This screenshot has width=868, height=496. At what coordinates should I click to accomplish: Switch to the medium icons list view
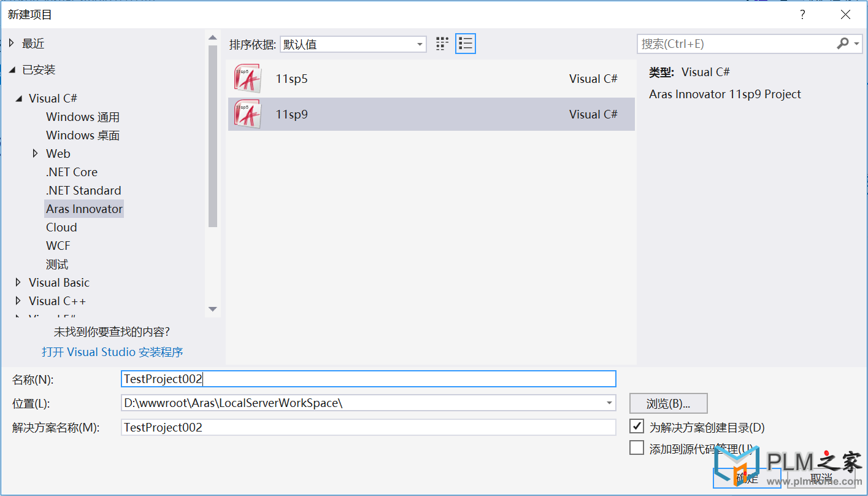click(466, 44)
